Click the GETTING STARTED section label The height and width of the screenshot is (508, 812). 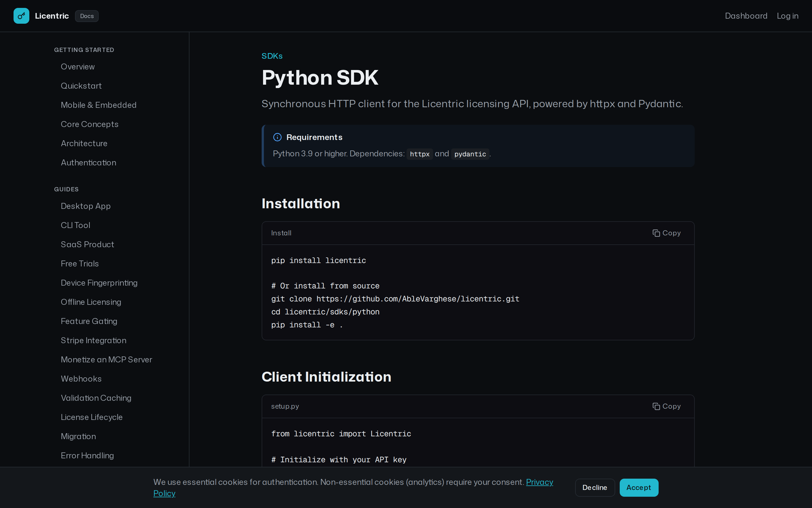click(84, 50)
